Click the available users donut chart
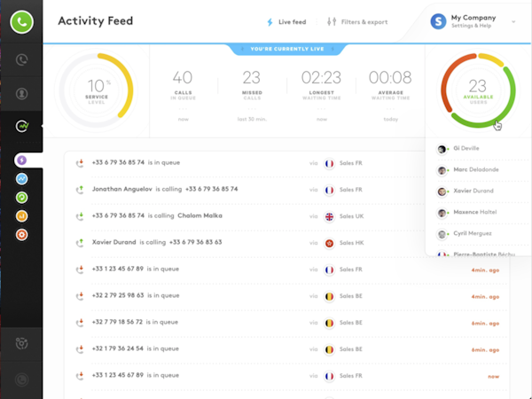Viewport: 532px width, 399px height. pyautogui.click(x=476, y=90)
